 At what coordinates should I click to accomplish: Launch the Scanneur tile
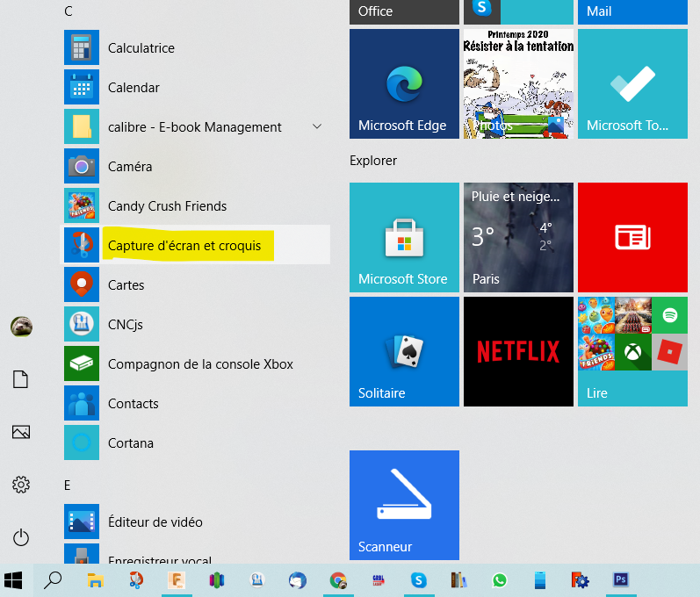(404, 505)
